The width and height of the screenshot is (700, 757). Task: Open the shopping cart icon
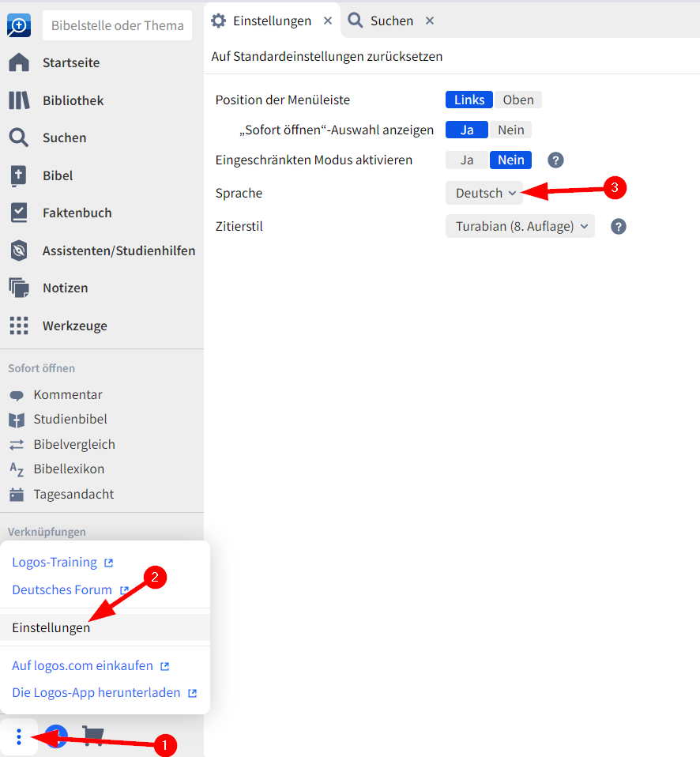click(x=92, y=736)
